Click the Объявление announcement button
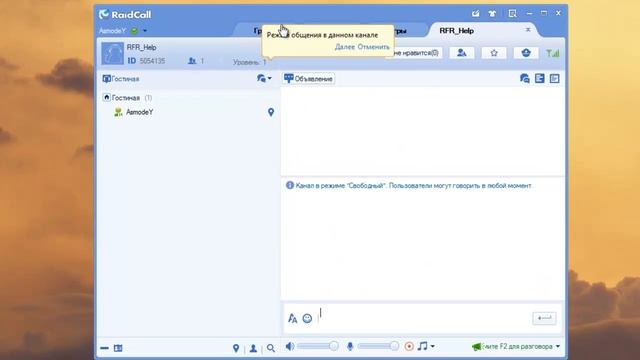 tap(309, 79)
